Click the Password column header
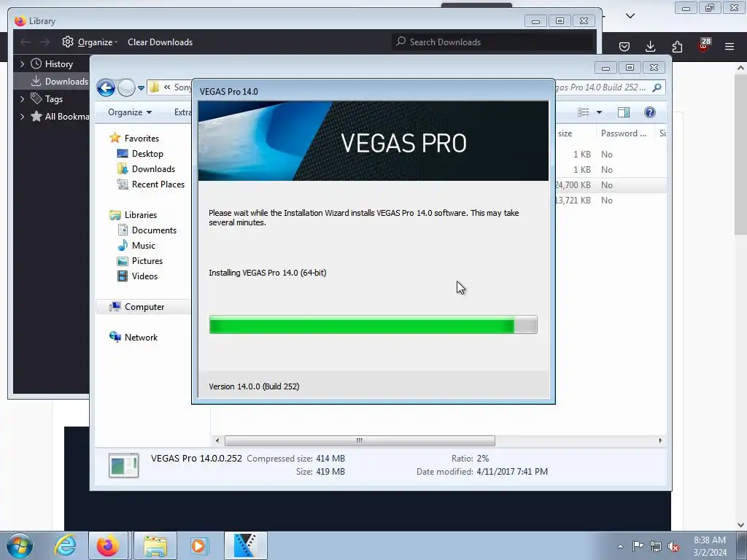This screenshot has width=747, height=560. point(624,133)
